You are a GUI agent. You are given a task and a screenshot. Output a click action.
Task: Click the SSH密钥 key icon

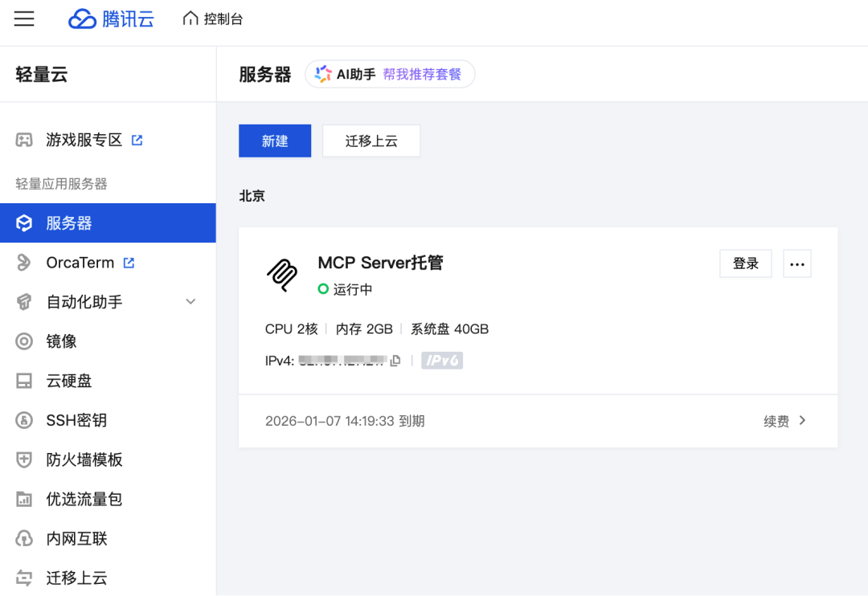24,420
